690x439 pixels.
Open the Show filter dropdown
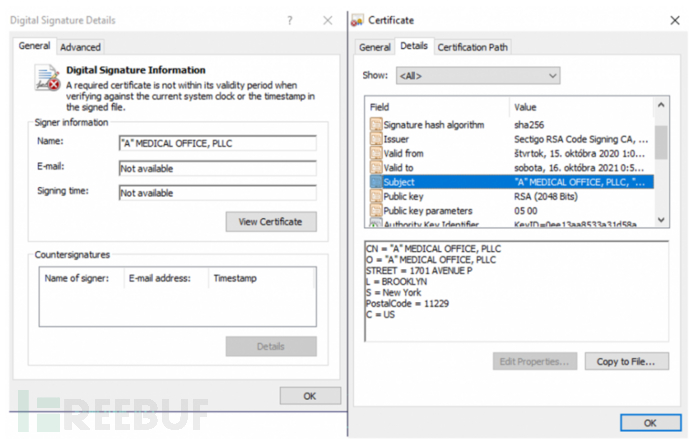tap(477, 76)
